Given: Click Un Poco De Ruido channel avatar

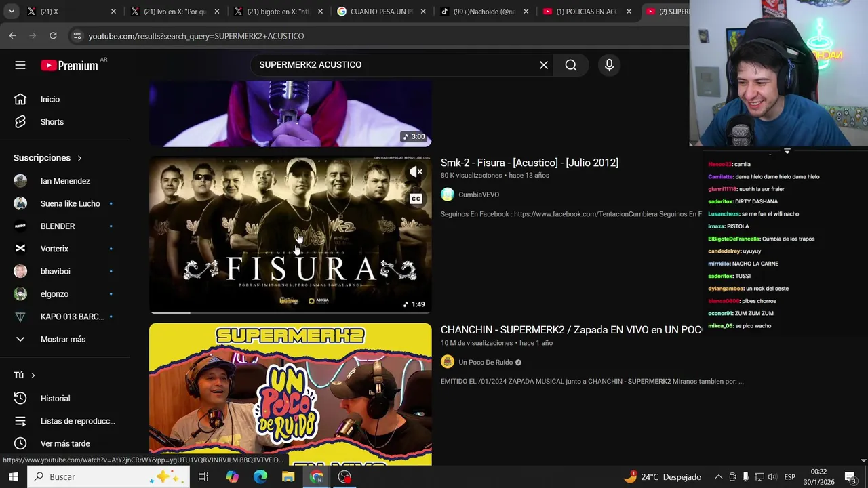Looking at the screenshot, I should (x=447, y=362).
